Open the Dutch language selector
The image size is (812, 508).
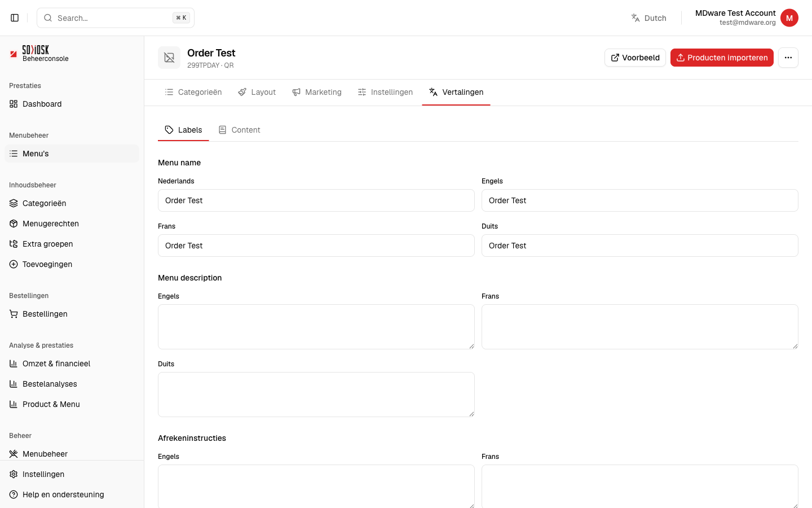648,18
